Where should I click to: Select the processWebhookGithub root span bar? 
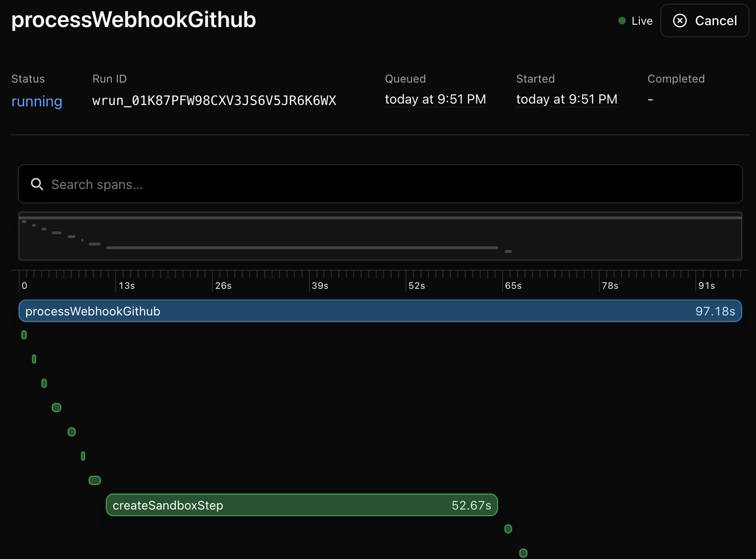[373, 311]
